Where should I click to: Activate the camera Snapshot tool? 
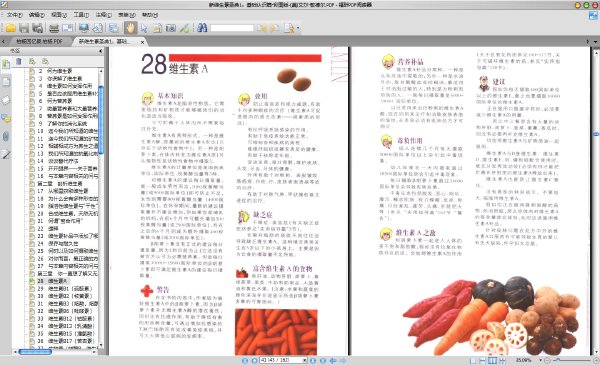pyautogui.click(x=171, y=28)
